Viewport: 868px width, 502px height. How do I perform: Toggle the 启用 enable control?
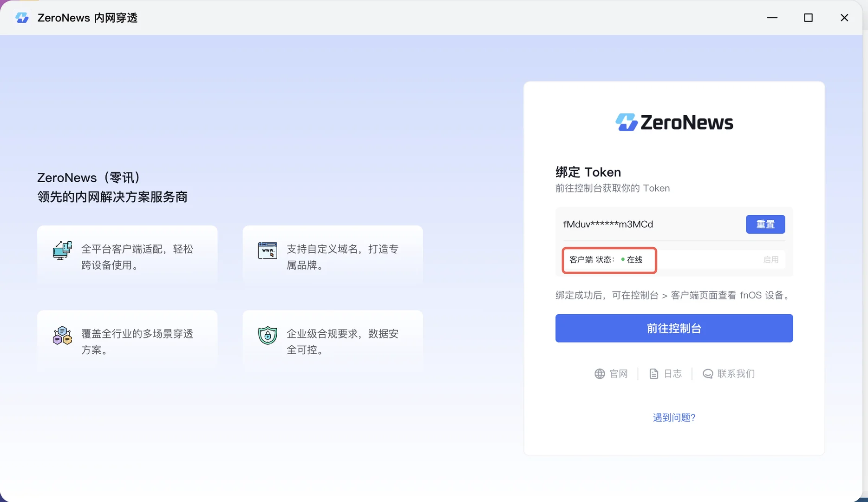[x=770, y=259]
